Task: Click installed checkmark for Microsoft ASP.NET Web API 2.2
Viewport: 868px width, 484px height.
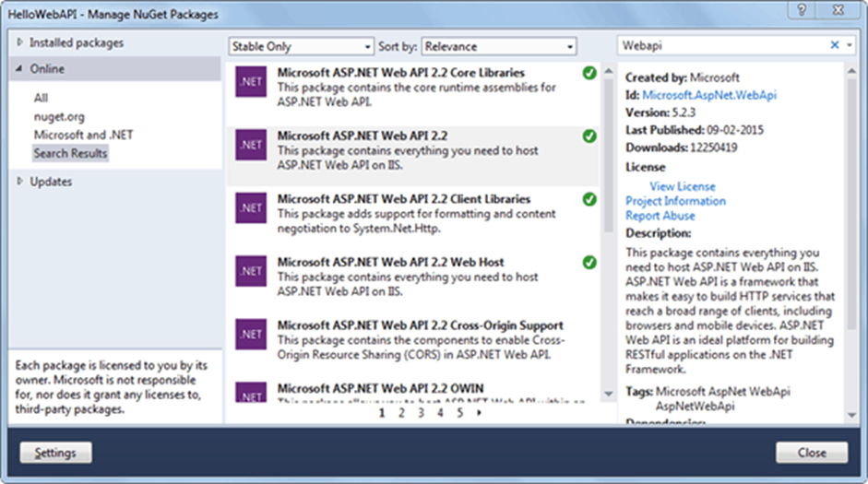Action: pos(589,136)
